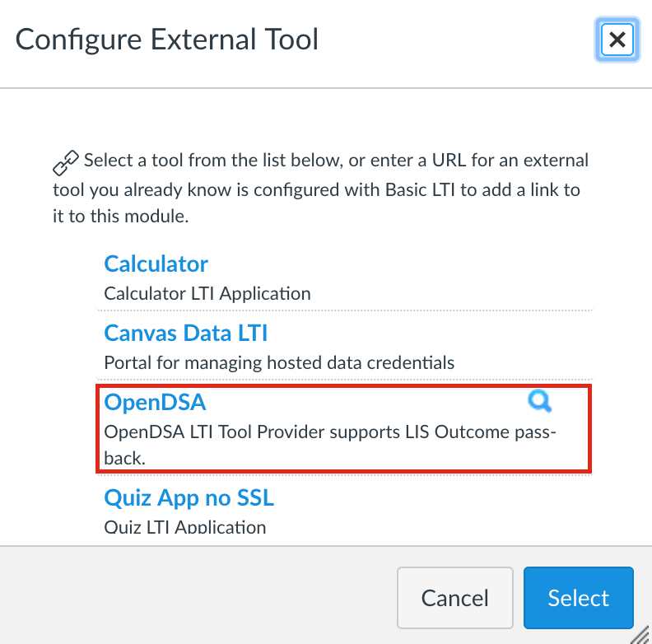Click the Cancel button
Viewport: 652px width, 644px height.
tap(455, 598)
